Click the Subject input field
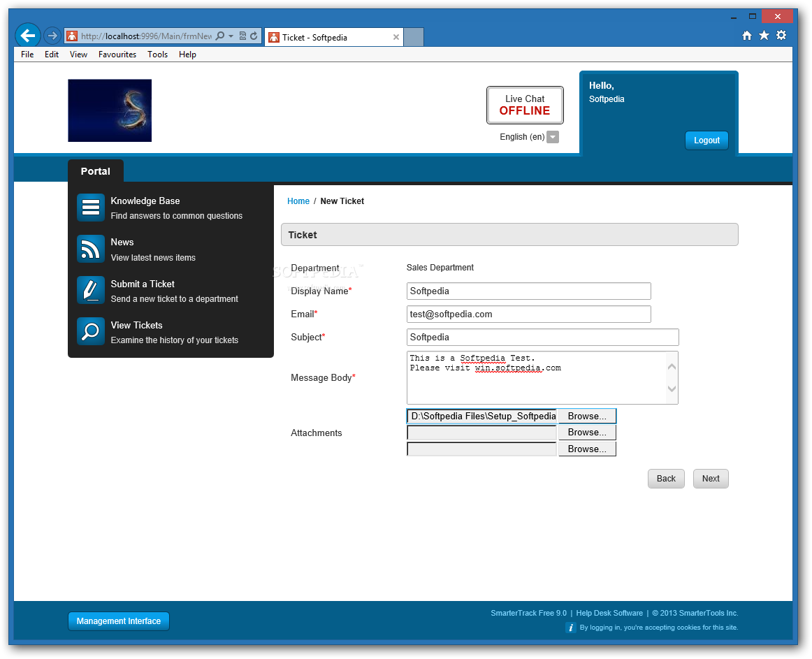This screenshot has height=659, width=812. [543, 338]
